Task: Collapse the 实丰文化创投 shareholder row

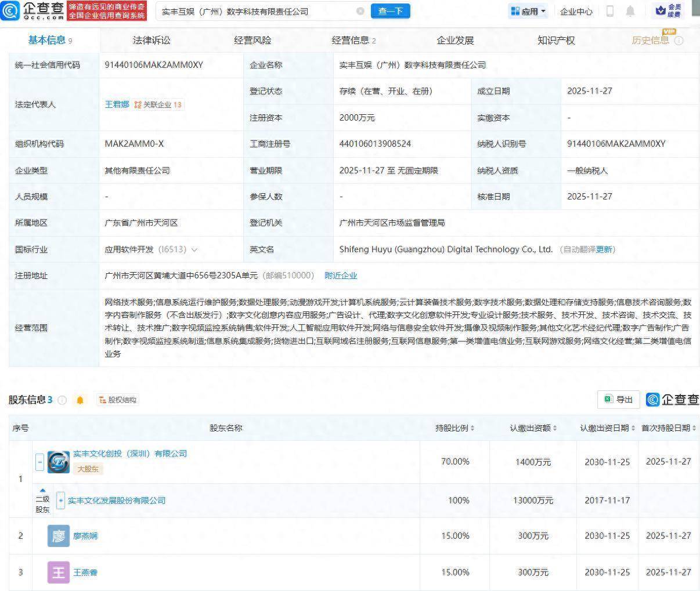Action: [39, 462]
